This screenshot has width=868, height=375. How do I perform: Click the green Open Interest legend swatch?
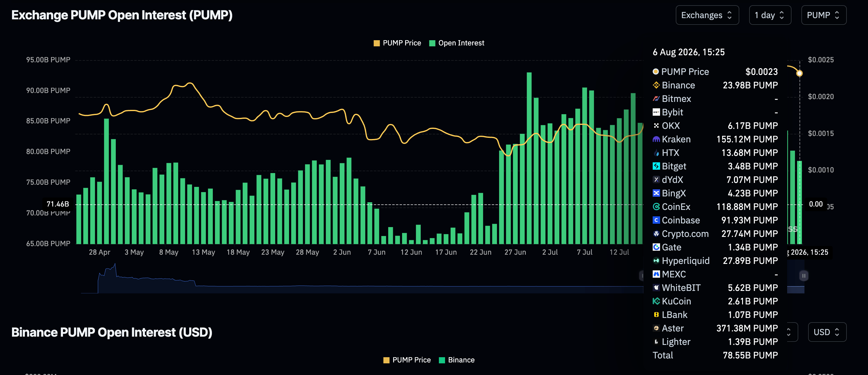click(x=432, y=43)
